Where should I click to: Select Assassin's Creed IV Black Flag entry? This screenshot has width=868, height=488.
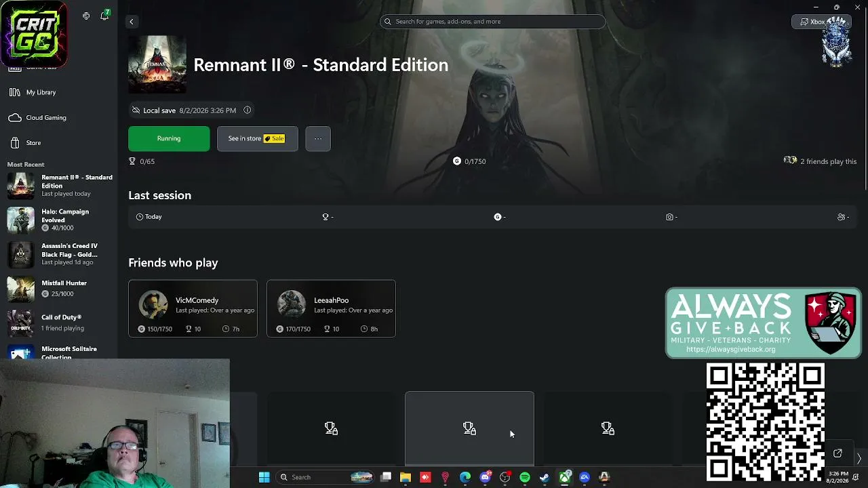pos(60,254)
